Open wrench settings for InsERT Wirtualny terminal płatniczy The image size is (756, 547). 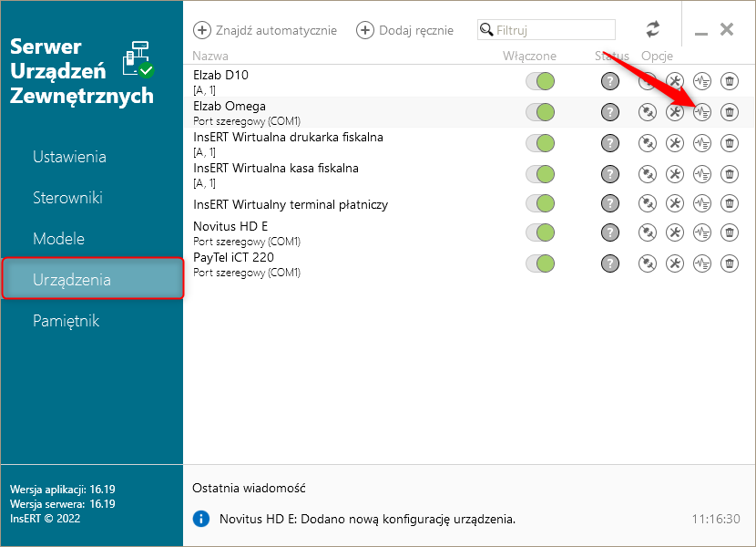(675, 203)
